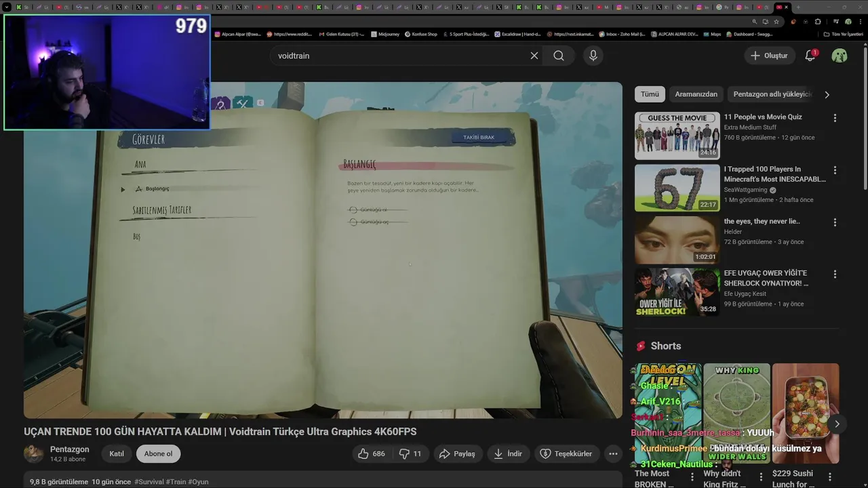This screenshot has width=868, height=488.
Task: Open the Konfuse Shop bookmark
Action: [x=421, y=34]
